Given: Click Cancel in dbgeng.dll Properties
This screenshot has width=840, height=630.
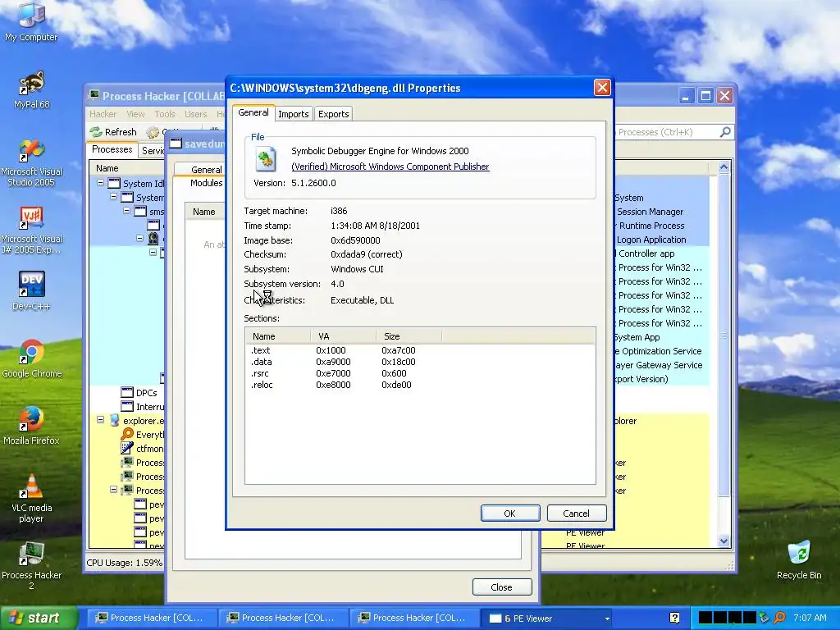Looking at the screenshot, I should pyautogui.click(x=577, y=514).
